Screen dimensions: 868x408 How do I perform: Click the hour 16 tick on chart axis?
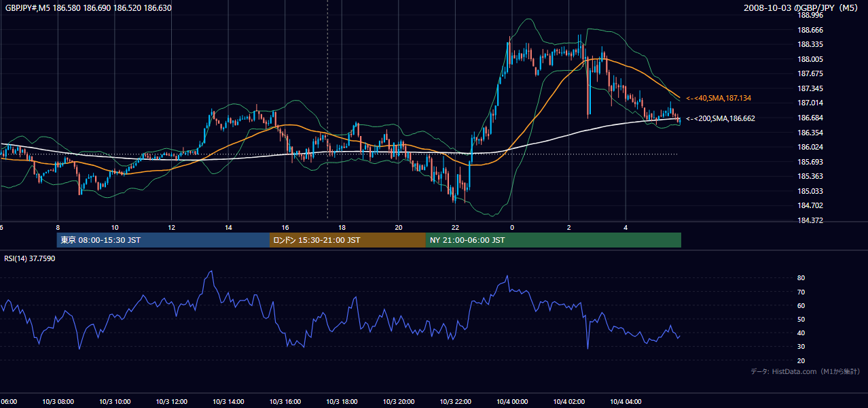pyautogui.click(x=285, y=227)
